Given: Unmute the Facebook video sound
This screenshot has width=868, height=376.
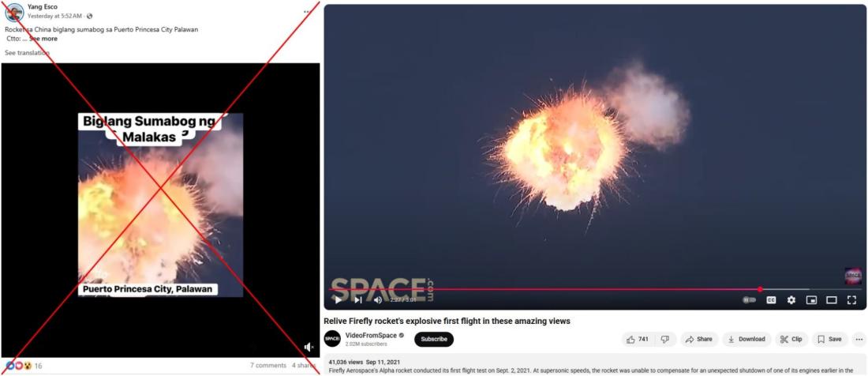Looking at the screenshot, I should point(309,348).
